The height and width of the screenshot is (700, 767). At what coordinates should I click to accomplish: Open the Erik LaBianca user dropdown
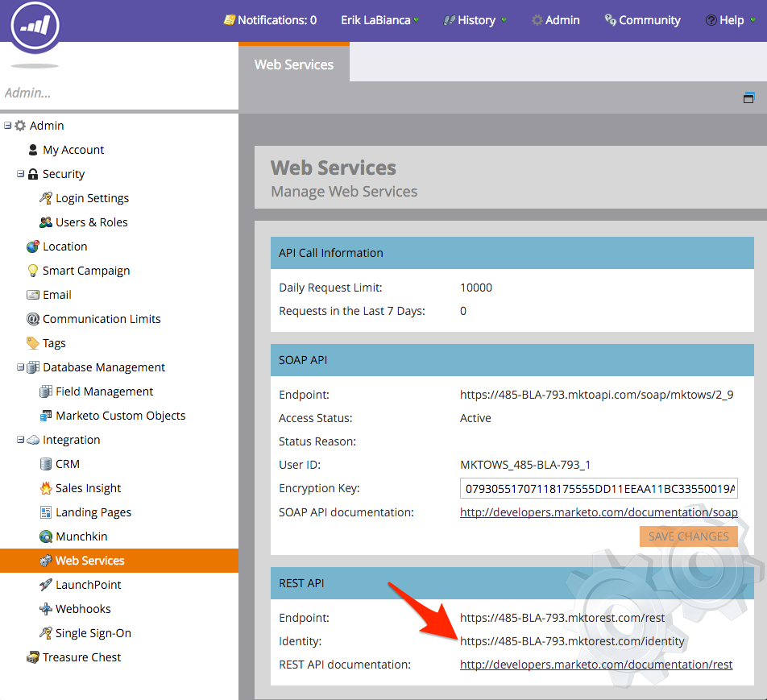coord(379,20)
